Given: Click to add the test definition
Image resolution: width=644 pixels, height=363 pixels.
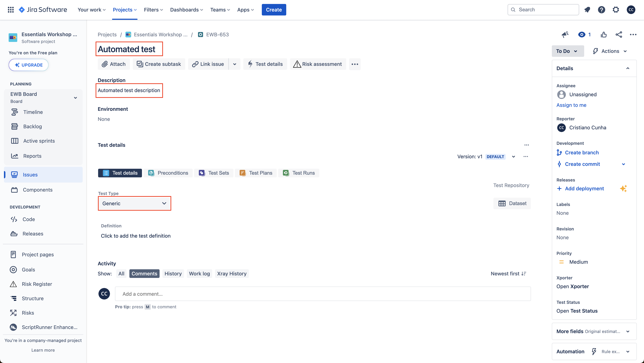Looking at the screenshot, I should coord(136,236).
